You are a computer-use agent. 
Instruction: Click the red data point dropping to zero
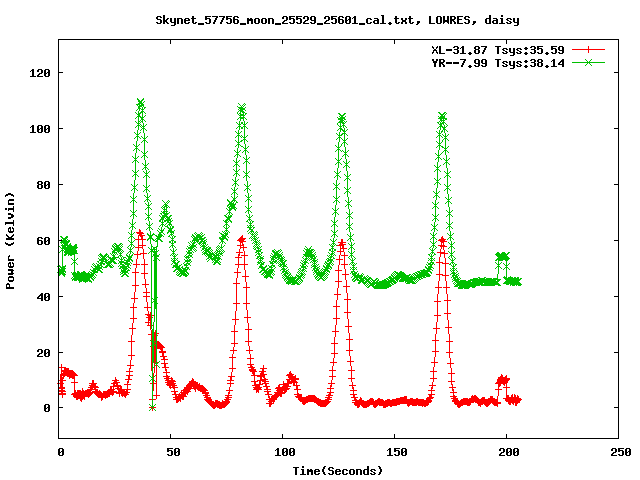152,407
